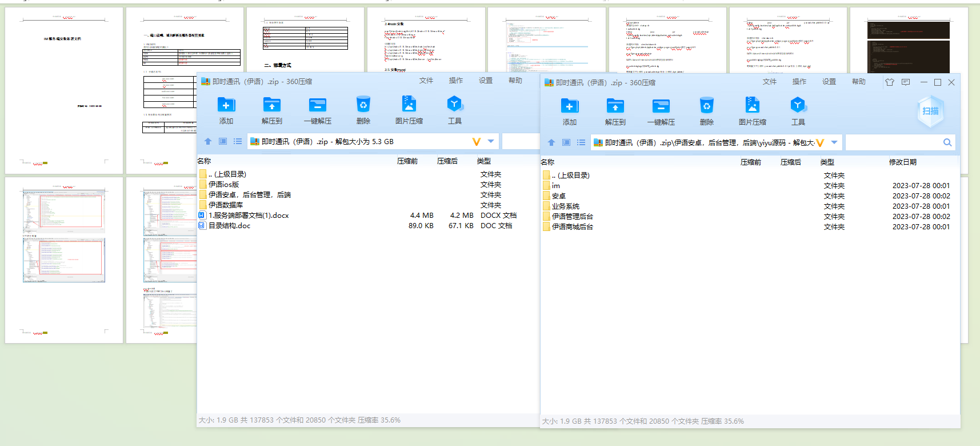Click 一键解压 icon in left 360压缩 window

pos(318,105)
